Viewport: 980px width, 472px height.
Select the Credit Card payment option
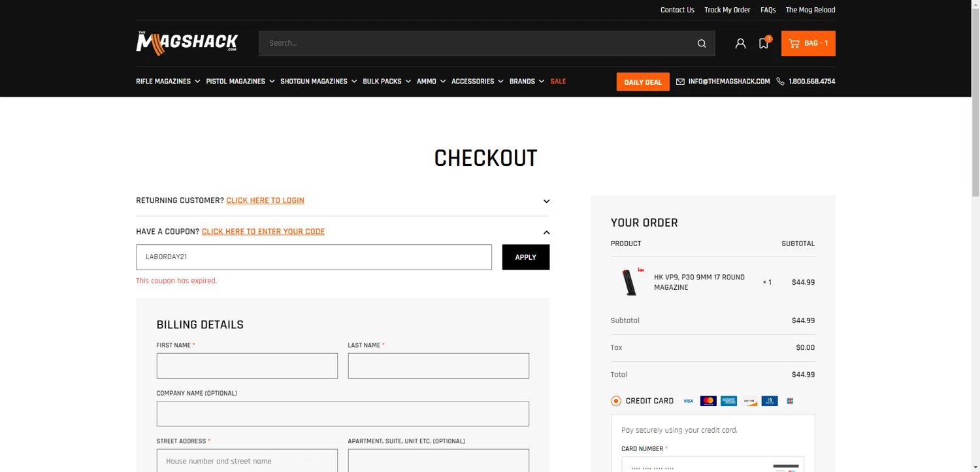[x=615, y=401]
